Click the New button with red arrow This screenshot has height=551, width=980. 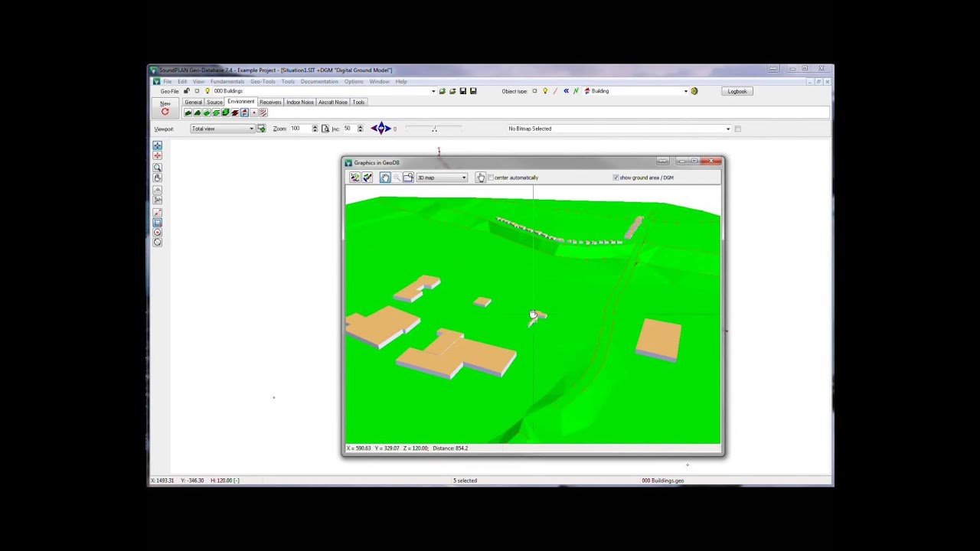pyautogui.click(x=165, y=108)
